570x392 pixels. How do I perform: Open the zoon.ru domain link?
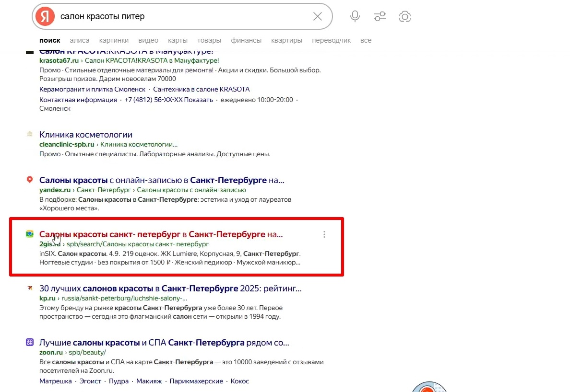point(51,352)
